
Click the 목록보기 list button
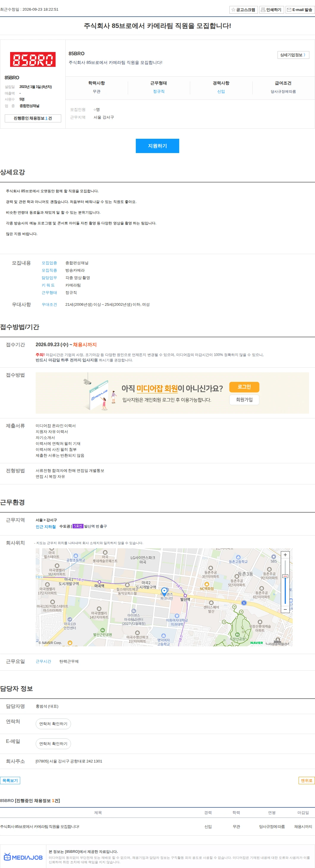(10, 780)
